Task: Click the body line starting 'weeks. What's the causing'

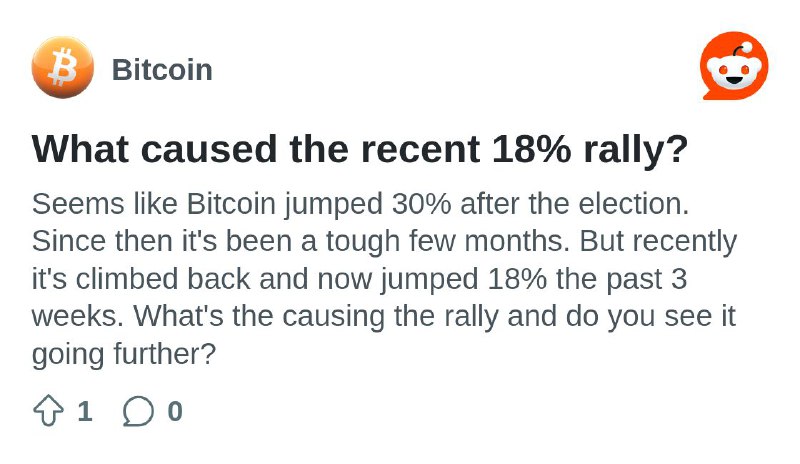Action: coord(384,317)
